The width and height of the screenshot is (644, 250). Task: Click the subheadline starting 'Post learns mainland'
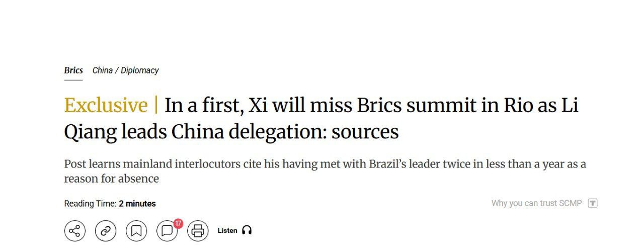coord(325,164)
